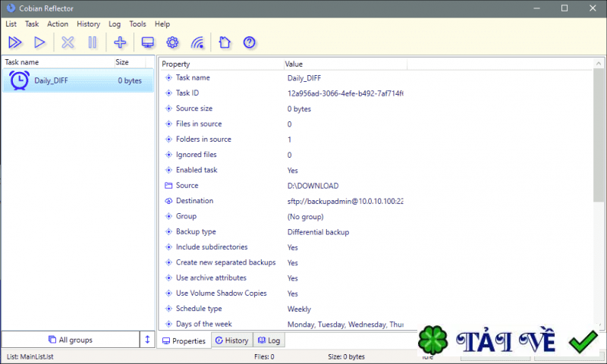Open the Log menu
Image resolution: width=607 pixels, height=364 pixels.
coord(115,24)
